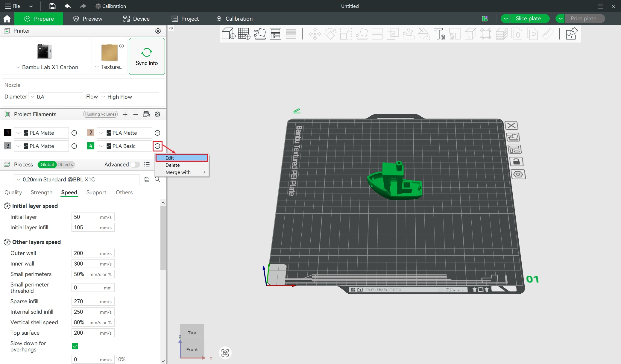
Task: Open Flushing volumes settings
Action: click(x=100, y=114)
